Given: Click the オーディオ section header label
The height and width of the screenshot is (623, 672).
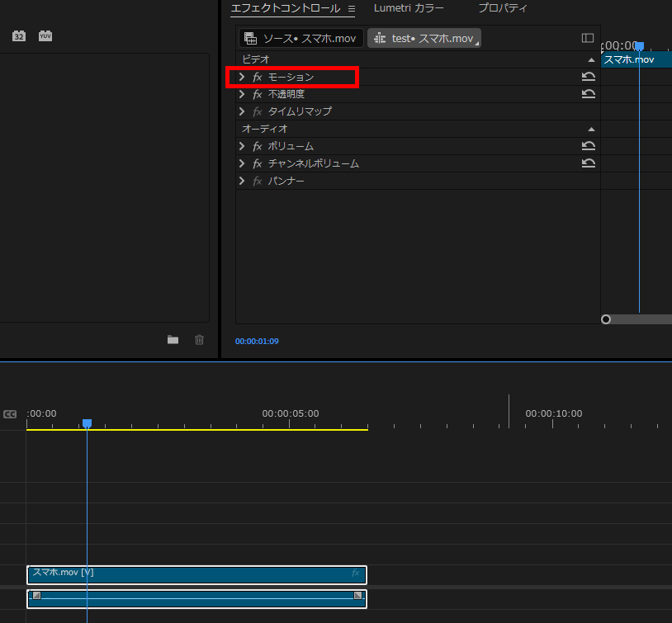Looking at the screenshot, I should (265, 129).
